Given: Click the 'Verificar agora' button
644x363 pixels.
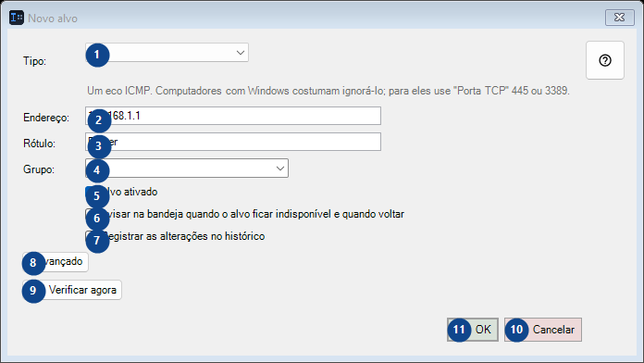Looking at the screenshot, I should pyautogui.click(x=72, y=290).
